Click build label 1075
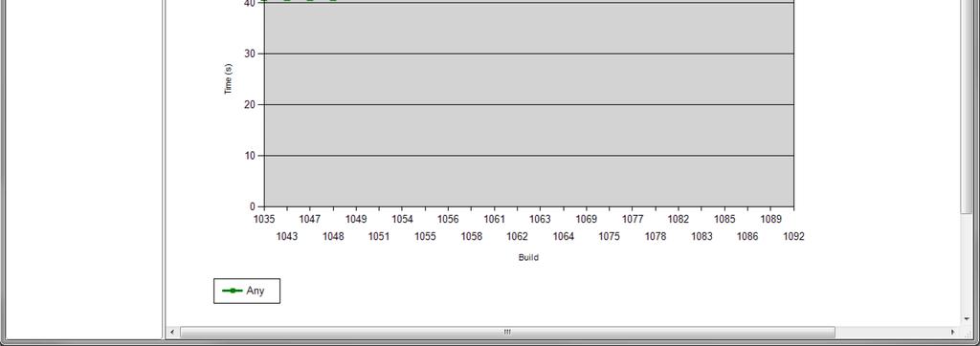The height and width of the screenshot is (346, 980). (x=610, y=237)
